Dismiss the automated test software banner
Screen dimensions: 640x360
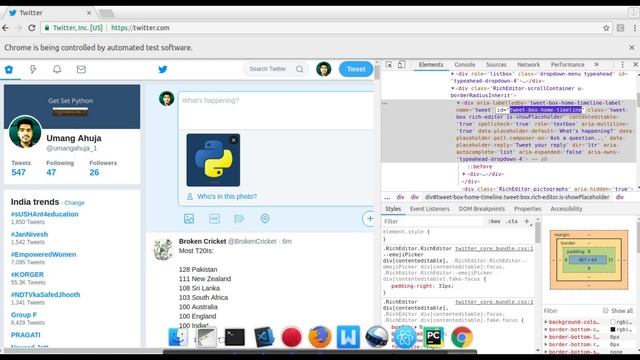point(631,48)
